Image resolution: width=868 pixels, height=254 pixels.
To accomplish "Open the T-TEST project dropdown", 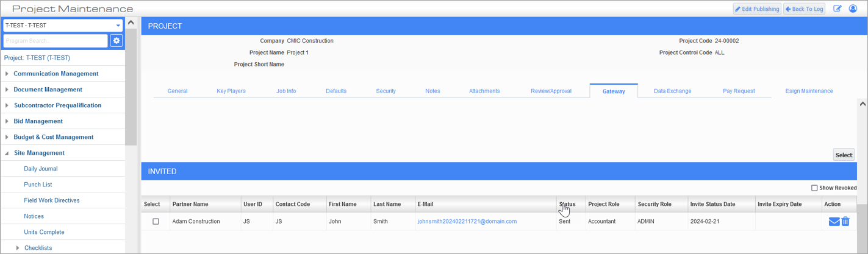I will click(63, 26).
